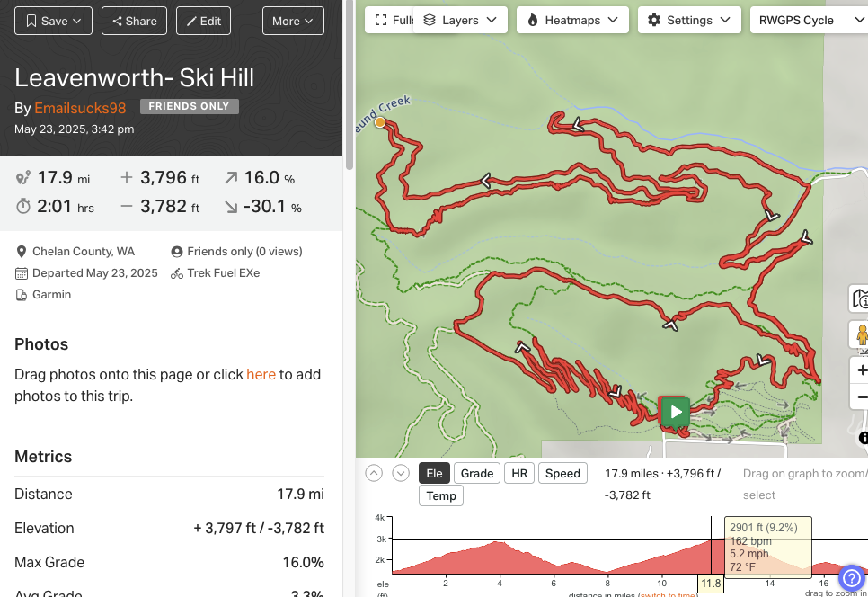Click the down arrow circle above elevation graph
Image resolution: width=868 pixels, height=597 pixels.
pos(401,474)
